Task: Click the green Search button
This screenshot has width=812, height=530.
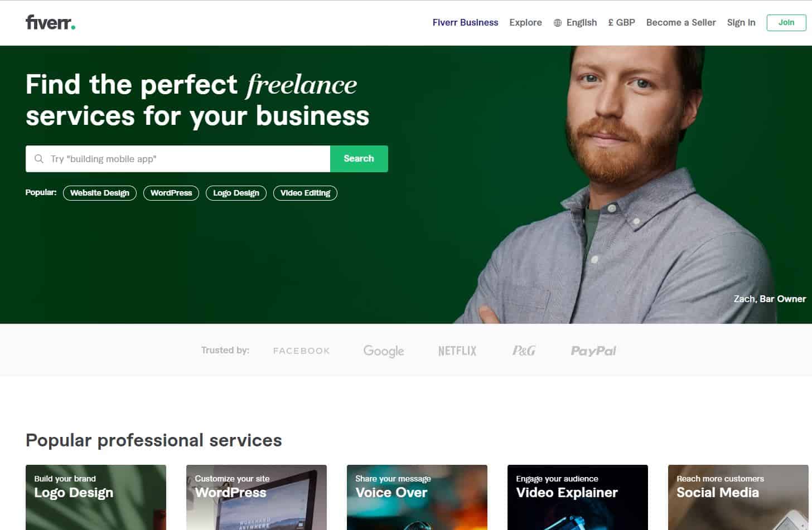Action: point(359,159)
